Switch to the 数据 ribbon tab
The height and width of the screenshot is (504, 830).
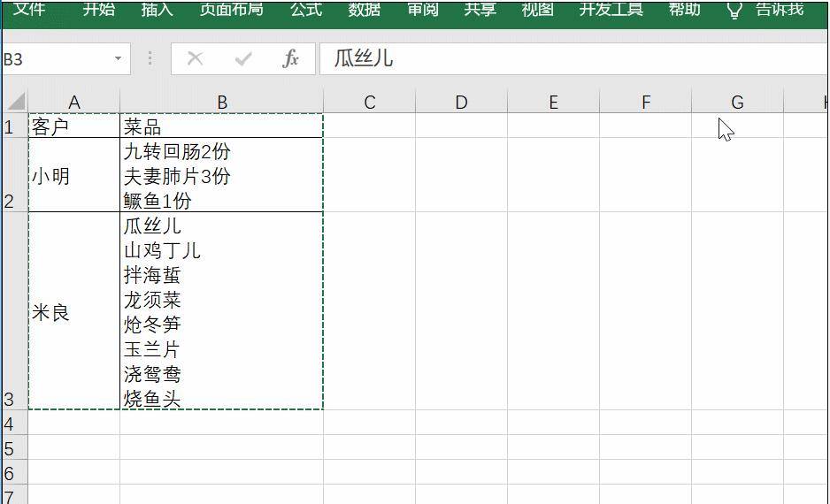point(365,9)
